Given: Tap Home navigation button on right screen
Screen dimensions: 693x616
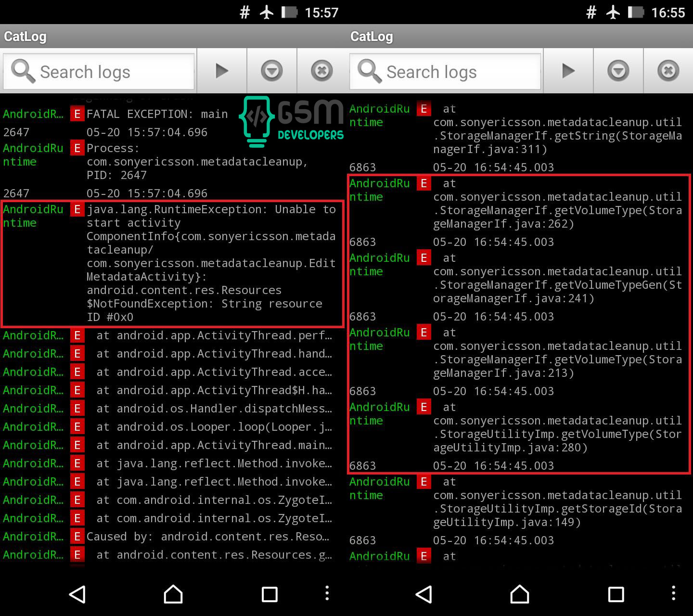Looking at the screenshot, I should [x=520, y=594].
